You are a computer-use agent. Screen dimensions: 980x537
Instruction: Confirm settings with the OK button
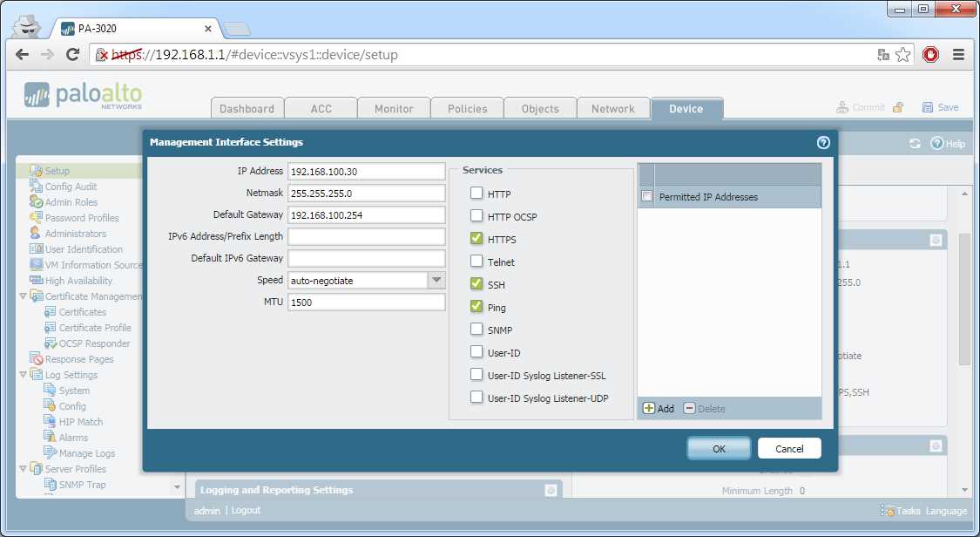(x=718, y=448)
